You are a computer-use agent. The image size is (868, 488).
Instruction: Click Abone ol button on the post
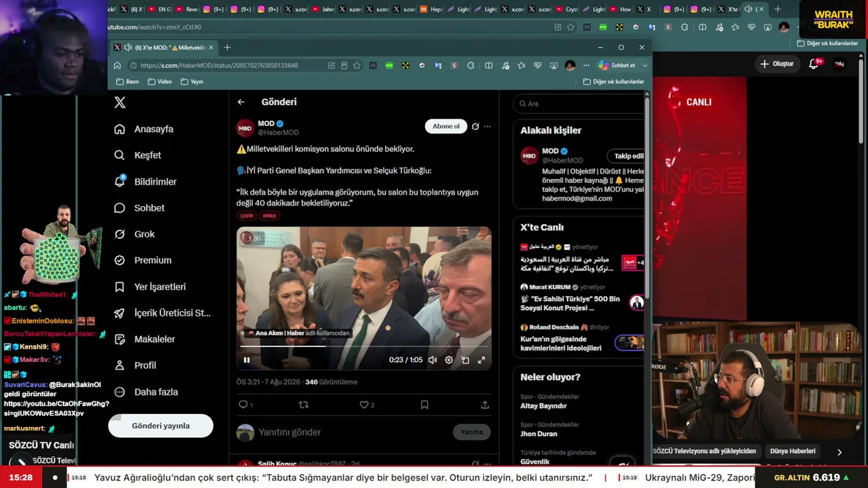(446, 126)
